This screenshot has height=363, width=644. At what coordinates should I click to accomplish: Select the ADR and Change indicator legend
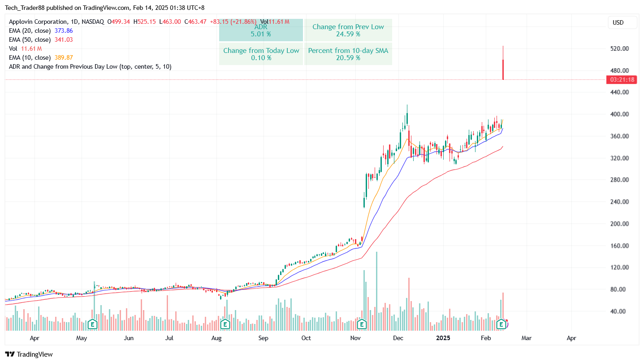point(90,66)
